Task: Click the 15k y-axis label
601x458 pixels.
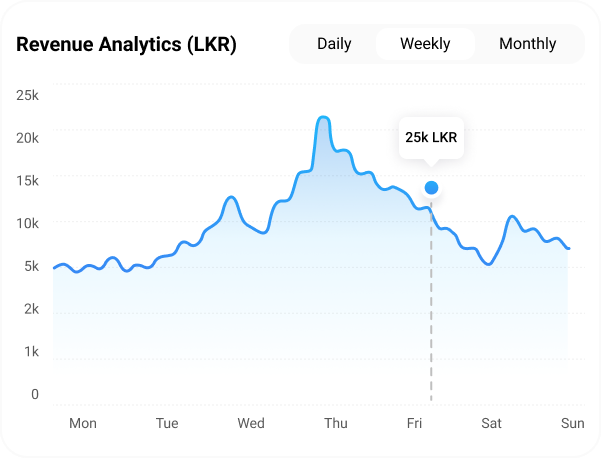Action: (28, 180)
